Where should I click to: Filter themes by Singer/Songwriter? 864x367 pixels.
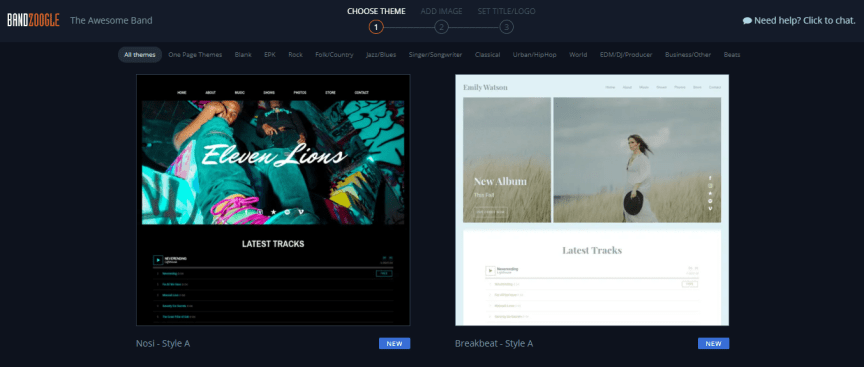tap(435, 55)
